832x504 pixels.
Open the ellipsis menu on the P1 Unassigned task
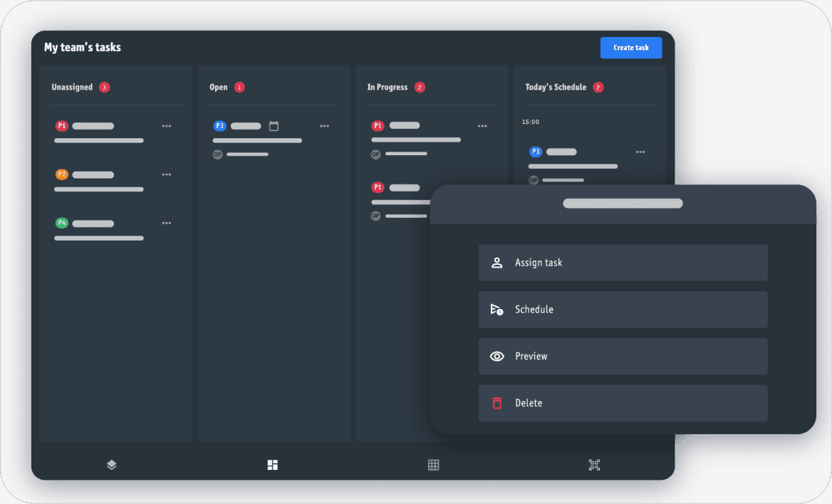point(166,126)
